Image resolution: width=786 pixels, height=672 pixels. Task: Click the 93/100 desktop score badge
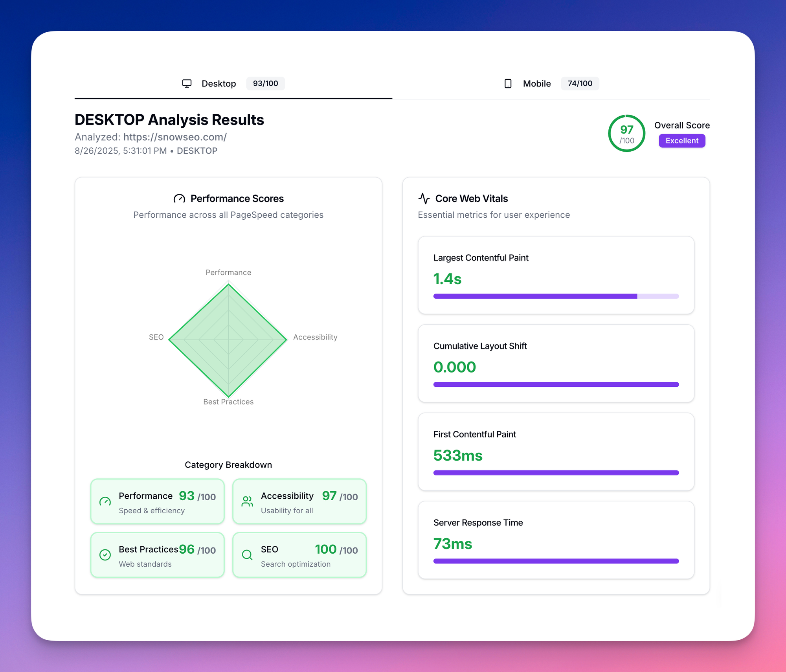pyautogui.click(x=266, y=83)
